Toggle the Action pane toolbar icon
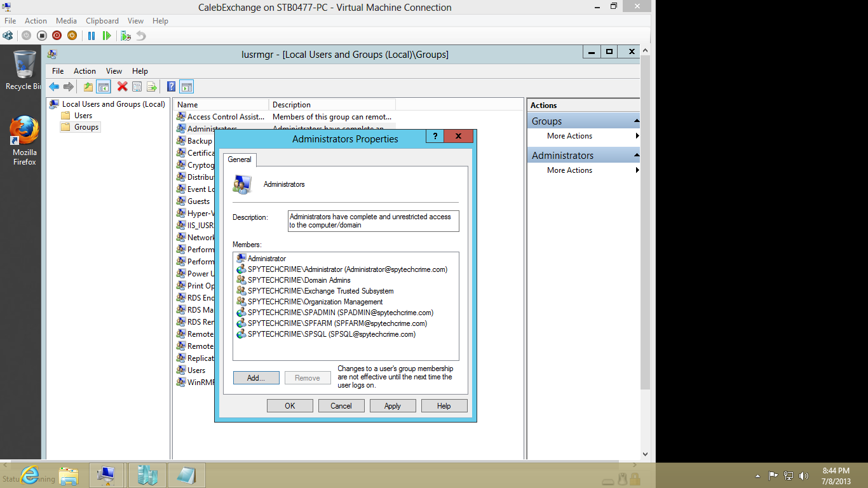868x488 pixels. (186, 86)
